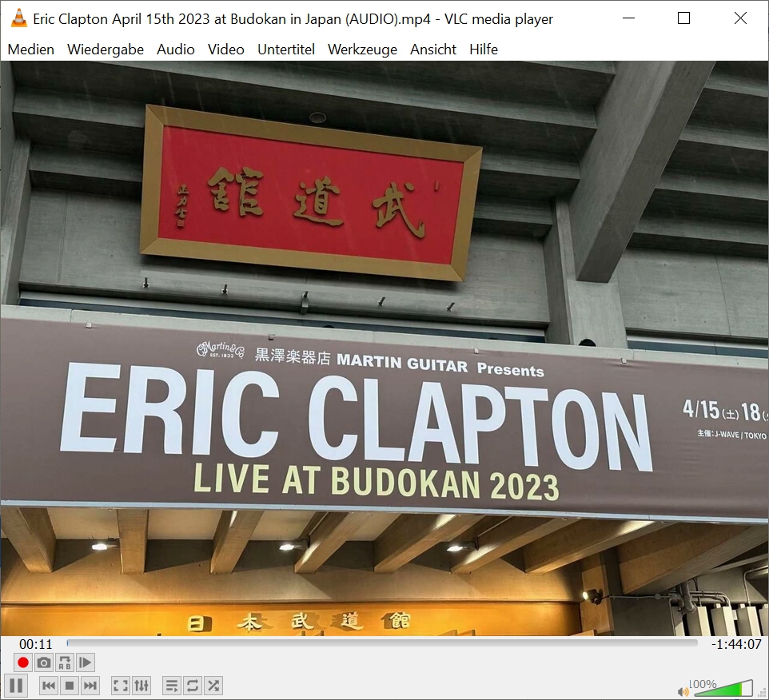The width and height of the screenshot is (769, 700).
Task: Toggle remaining time display -1:44:07
Action: tap(736, 644)
